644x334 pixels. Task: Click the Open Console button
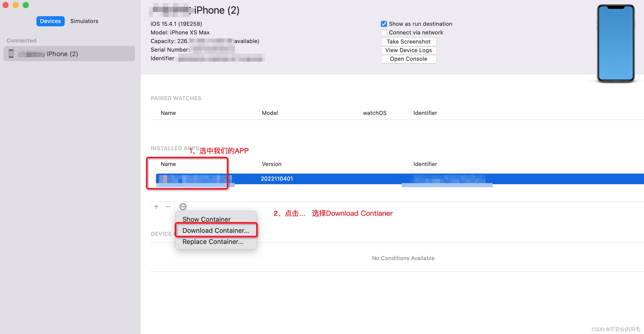408,59
